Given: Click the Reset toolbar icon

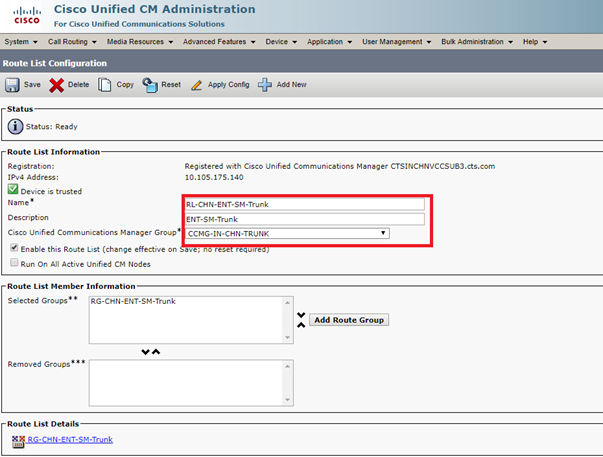Looking at the screenshot, I should [150, 85].
